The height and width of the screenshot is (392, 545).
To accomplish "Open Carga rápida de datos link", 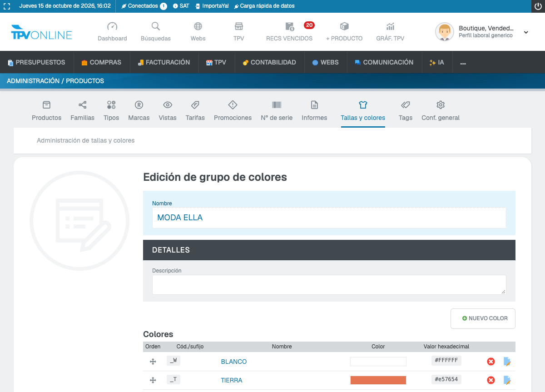I will coord(264,6).
